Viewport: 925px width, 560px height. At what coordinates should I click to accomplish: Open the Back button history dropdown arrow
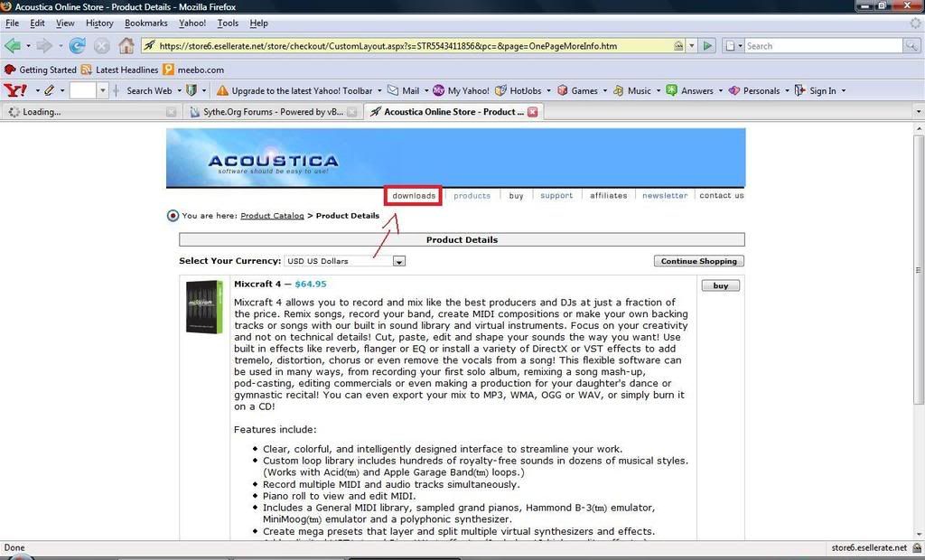(x=28, y=45)
